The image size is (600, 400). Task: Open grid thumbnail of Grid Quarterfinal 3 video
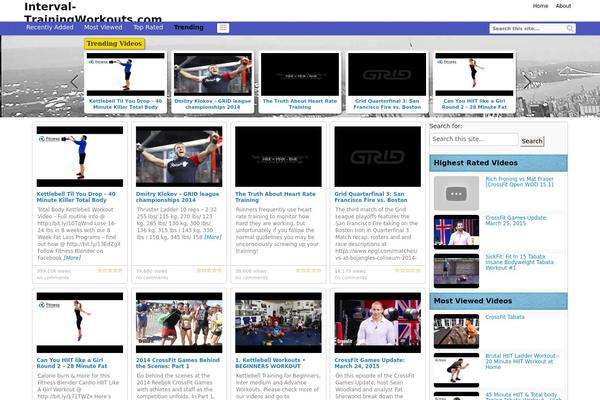coord(378,157)
